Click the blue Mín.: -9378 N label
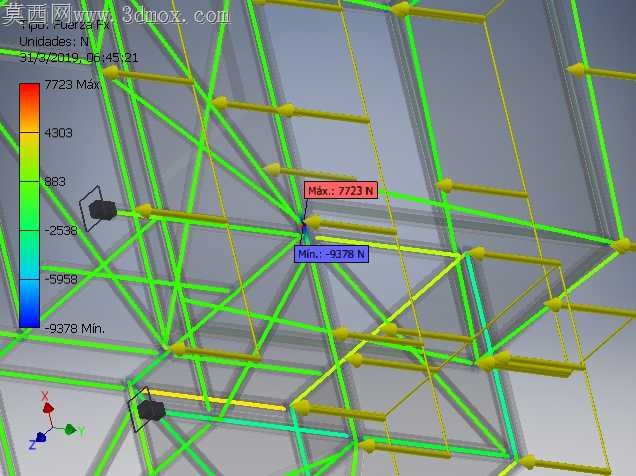Image resolution: width=636 pixels, height=476 pixels. 332,254
